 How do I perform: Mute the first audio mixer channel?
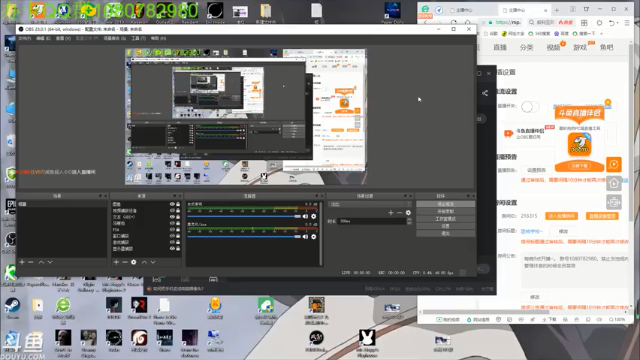coord(305,216)
